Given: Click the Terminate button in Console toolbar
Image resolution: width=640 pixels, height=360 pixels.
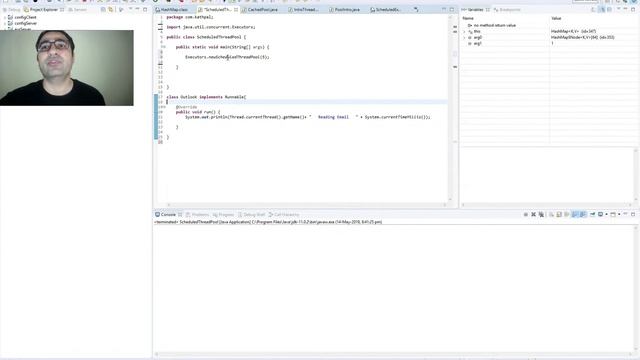Looking at the screenshot, I should pyautogui.click(x=526, y=214).
